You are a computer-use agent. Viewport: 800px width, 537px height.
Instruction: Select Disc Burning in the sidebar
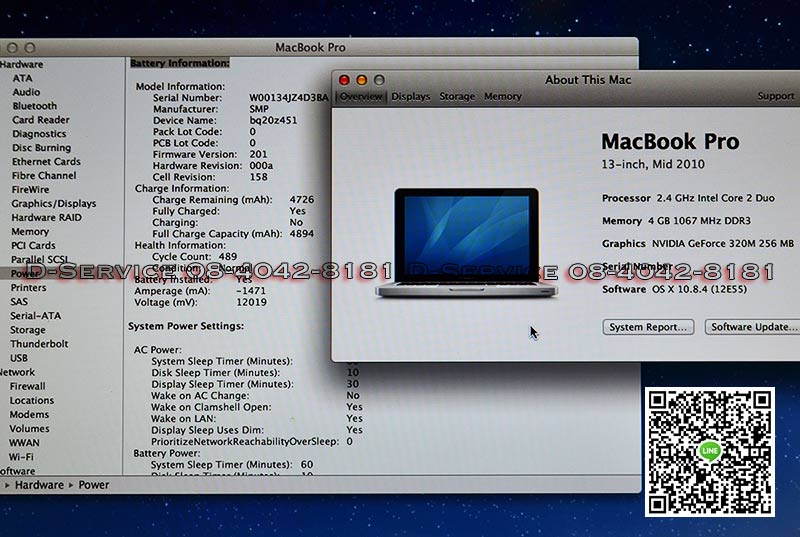tap(41, 147)
